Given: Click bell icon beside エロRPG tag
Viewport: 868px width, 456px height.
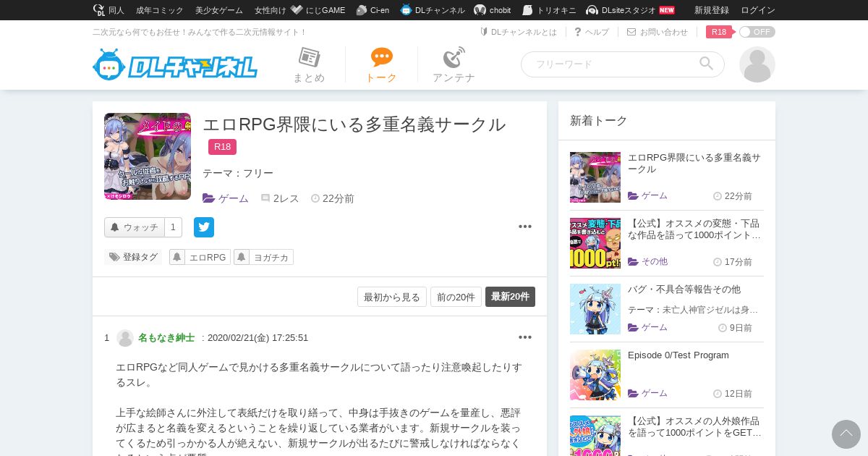Looking at the screenshot, I should coord(176,257).
